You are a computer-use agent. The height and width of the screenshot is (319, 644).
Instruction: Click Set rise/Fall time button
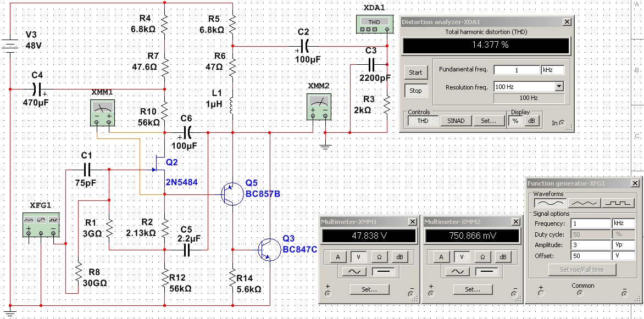[x=582, y=270]
